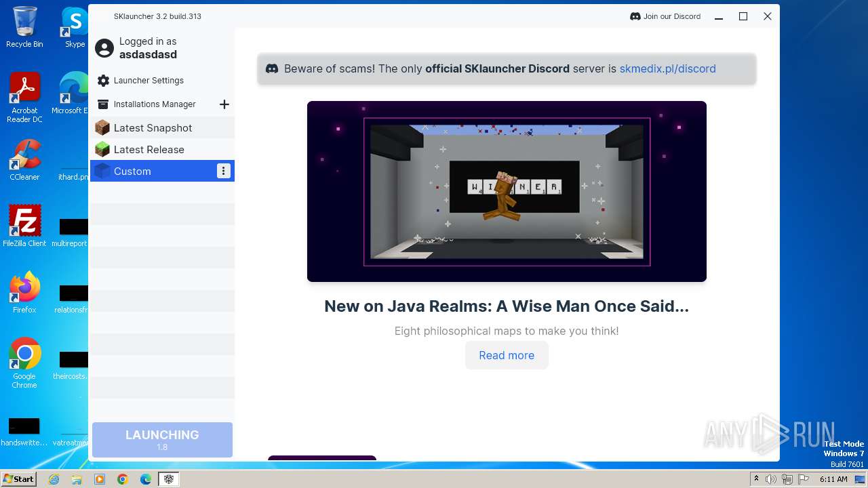Switch to SKlauncher taskbar item
The height and width of the screenshot is (488, 868).
point(168,479)
